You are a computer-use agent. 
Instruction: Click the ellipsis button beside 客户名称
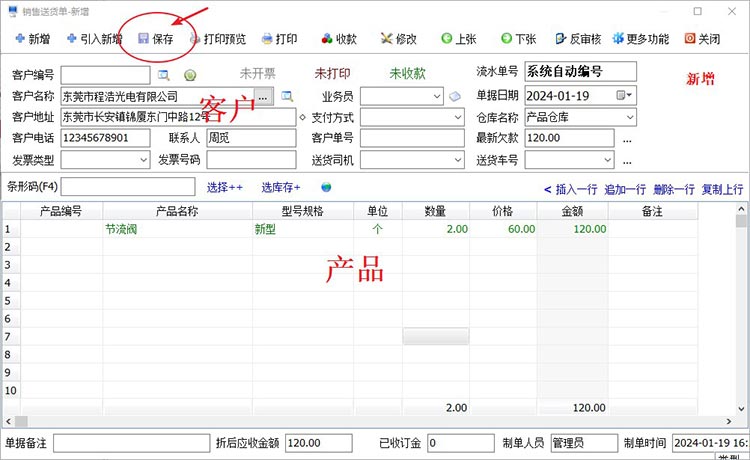click(x=263, y=97)
